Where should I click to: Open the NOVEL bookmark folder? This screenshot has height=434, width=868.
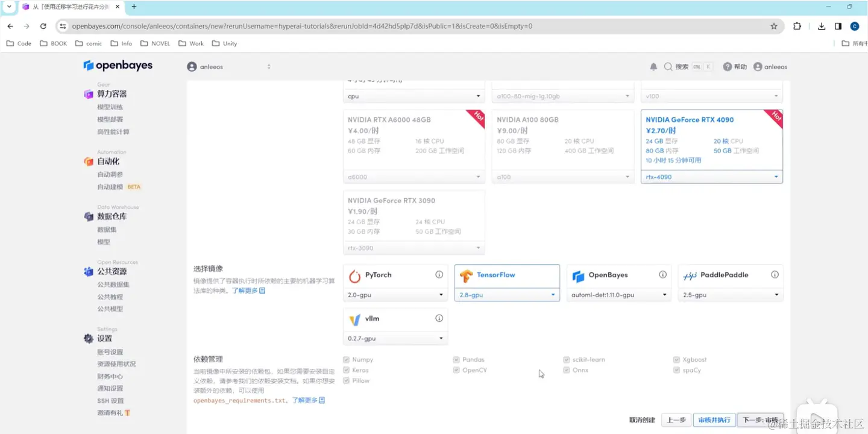tap(156, 43)
